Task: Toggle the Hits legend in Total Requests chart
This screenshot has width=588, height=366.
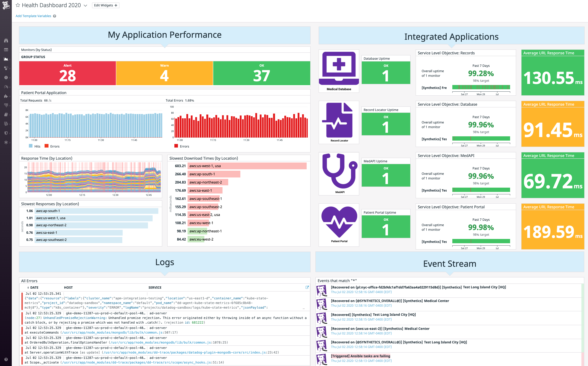Action: point(35,146)
